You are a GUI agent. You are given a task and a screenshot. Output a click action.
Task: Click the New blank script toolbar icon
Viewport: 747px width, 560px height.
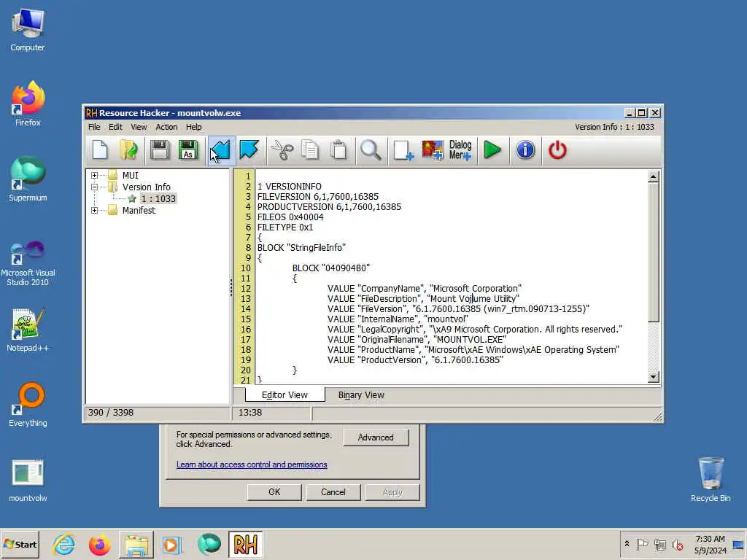click(100, 150)
